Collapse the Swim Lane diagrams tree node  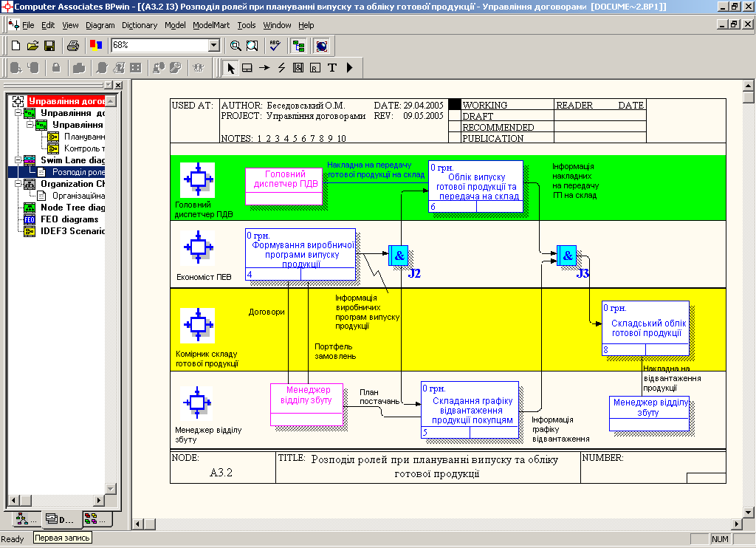(x=18, y=160)
